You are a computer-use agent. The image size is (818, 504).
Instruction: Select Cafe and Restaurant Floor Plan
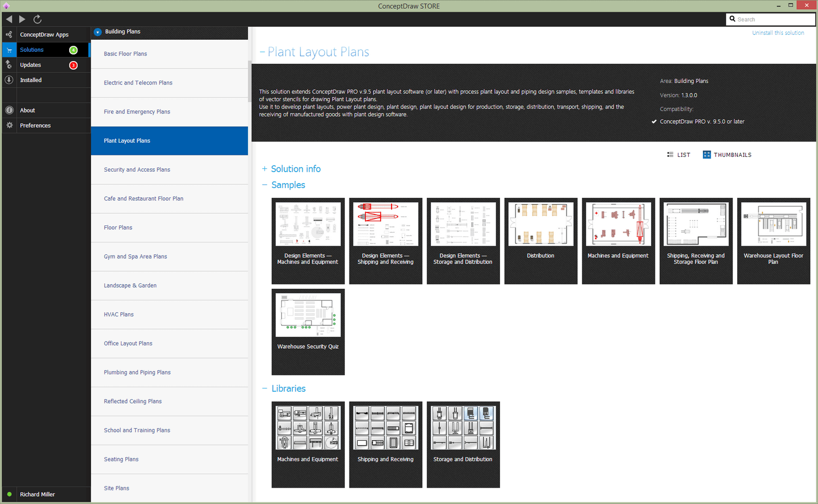click(x=170, y=198)
